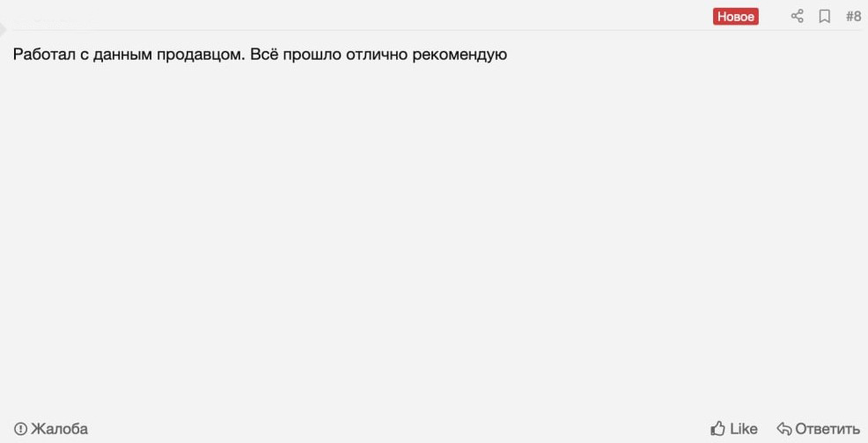Click the number sign in #8 label

click(x=849, y=16)
